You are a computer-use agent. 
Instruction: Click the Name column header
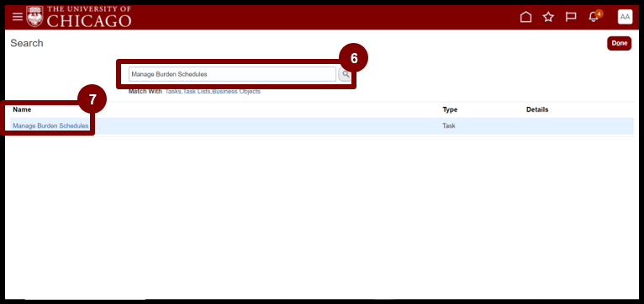point(22,109)
